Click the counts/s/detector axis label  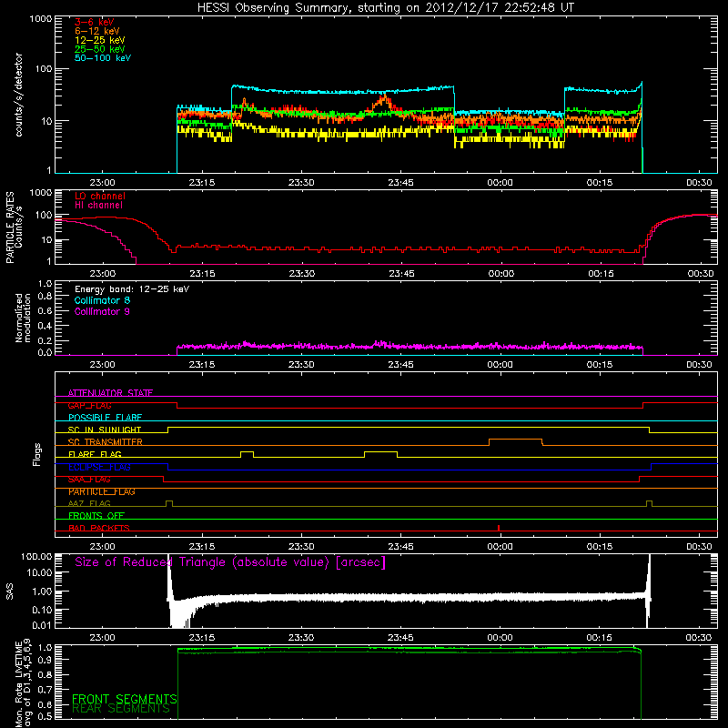pos(19,95)
